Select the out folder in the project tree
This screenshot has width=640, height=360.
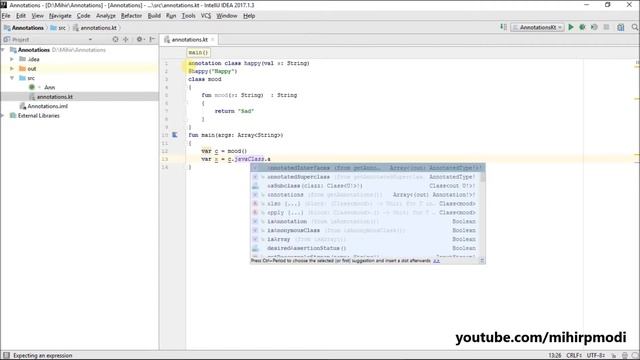coord(32,69)
